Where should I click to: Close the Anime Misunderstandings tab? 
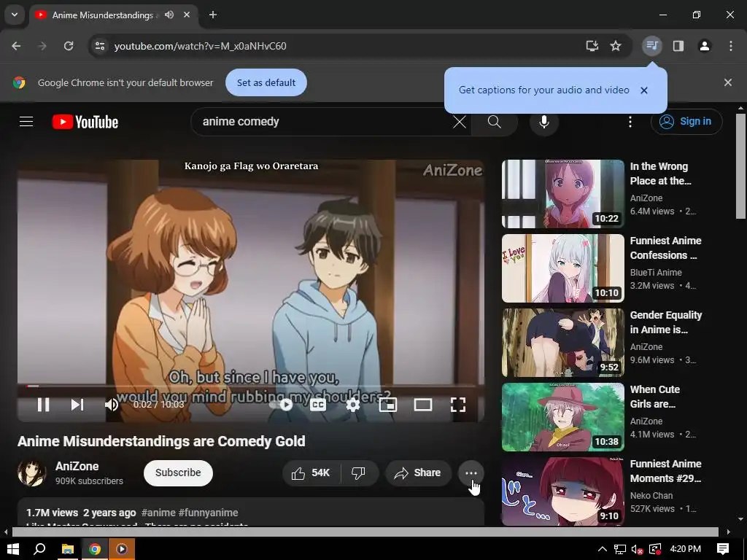coord(187,15)
